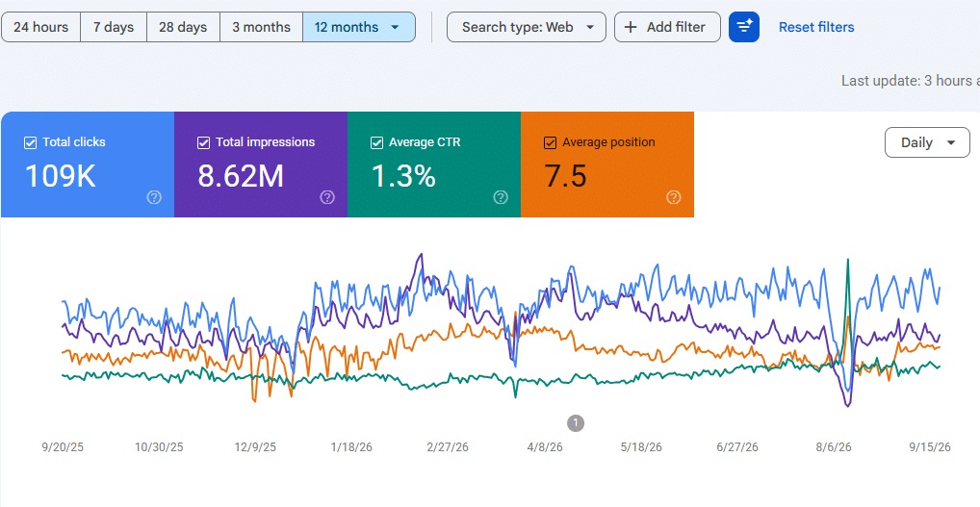Click the 6/27/26 axis date label
This screenshot has height=507, width=980.
737,447
